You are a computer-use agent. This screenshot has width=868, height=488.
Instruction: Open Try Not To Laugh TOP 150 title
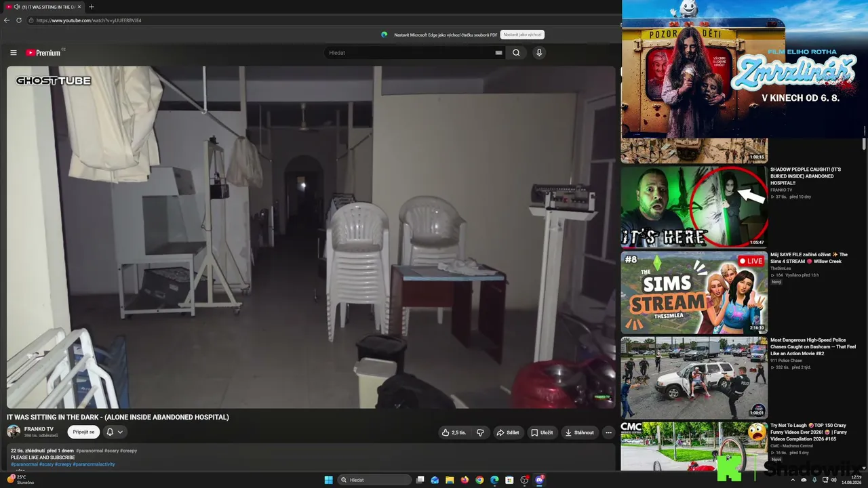(808, 432)
